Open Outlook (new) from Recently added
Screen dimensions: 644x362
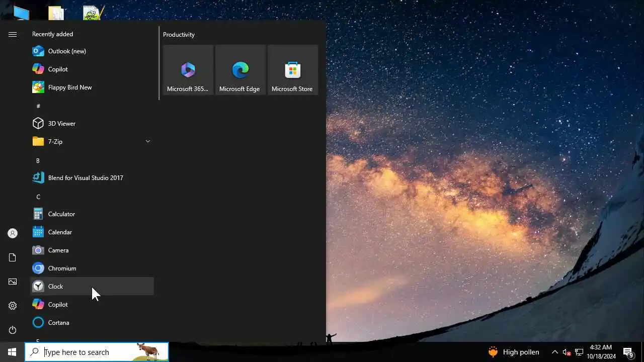point(92,51)
